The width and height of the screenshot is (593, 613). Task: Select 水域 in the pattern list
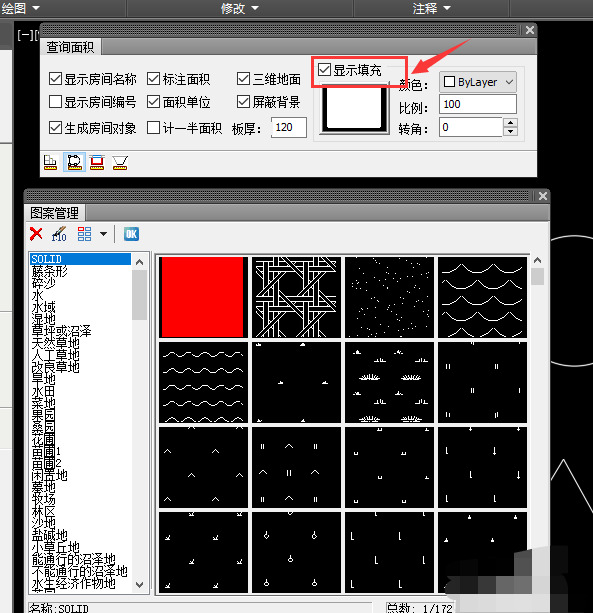44,307
